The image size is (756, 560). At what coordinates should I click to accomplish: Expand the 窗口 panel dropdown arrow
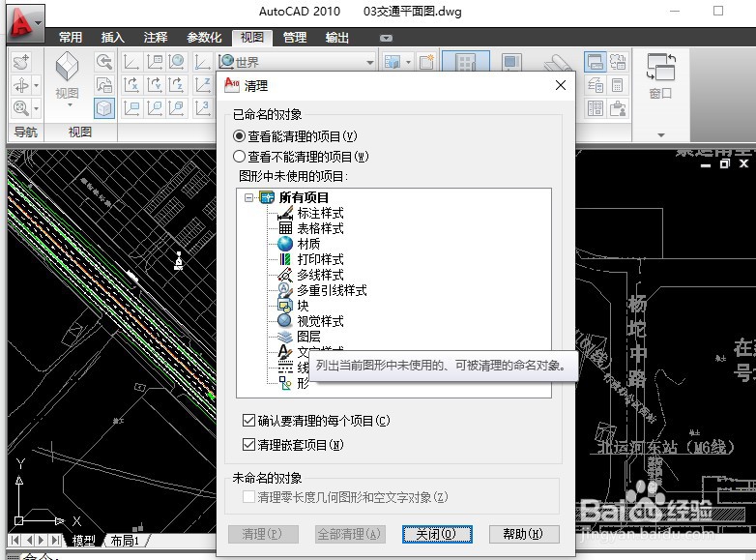661,135
